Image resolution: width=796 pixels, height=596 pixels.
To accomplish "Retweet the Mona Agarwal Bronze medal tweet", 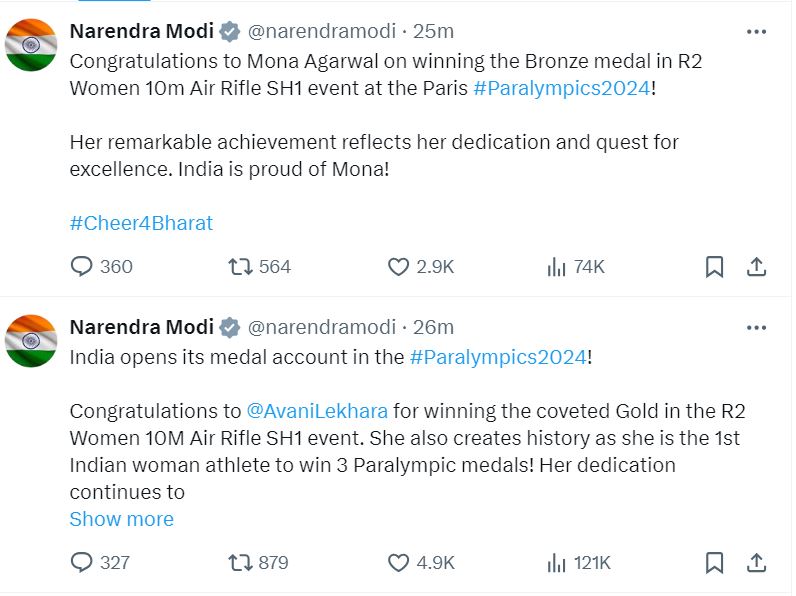I will click(240, 266).
